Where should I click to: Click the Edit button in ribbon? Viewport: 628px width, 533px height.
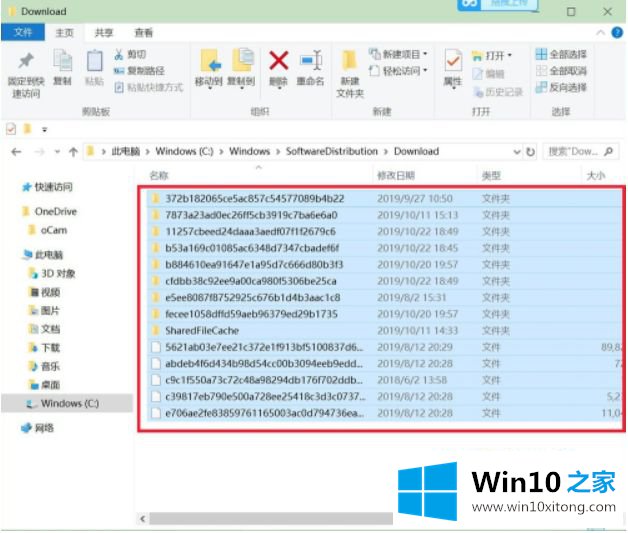[488, 74]
